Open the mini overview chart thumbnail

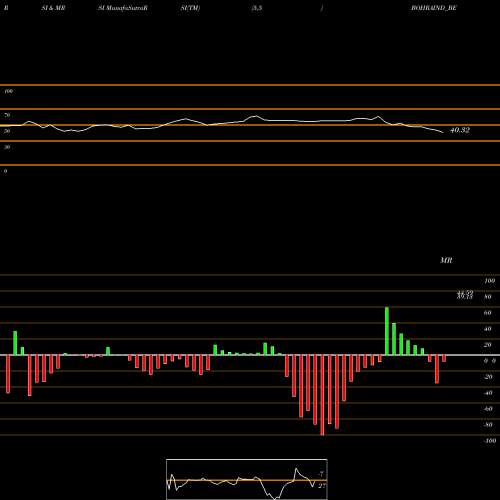(247, 479)
